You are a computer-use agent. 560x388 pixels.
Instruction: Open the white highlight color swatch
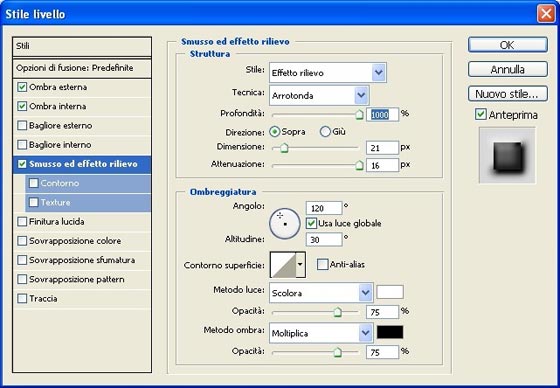390,292
